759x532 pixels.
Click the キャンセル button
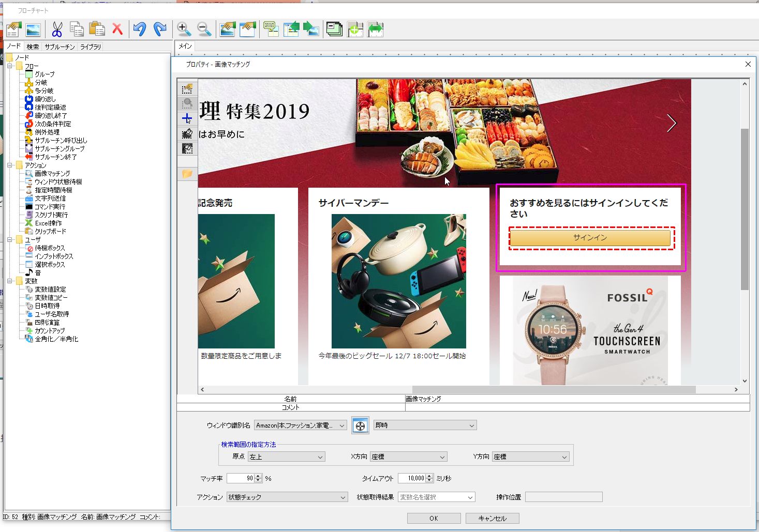[x=492, y=519]
